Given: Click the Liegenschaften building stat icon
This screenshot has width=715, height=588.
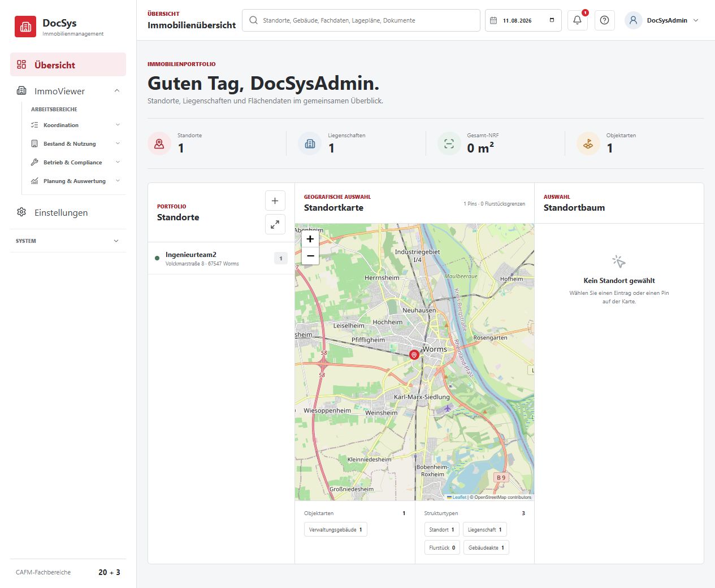Looking at the screenshot, I should [x=310, y=143].
